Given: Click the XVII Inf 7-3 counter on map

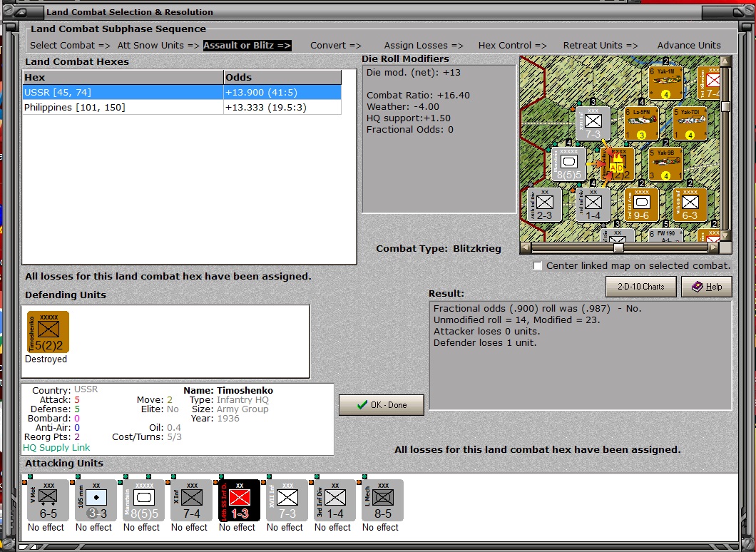Looking at the screenshot, I should (593, 123).
